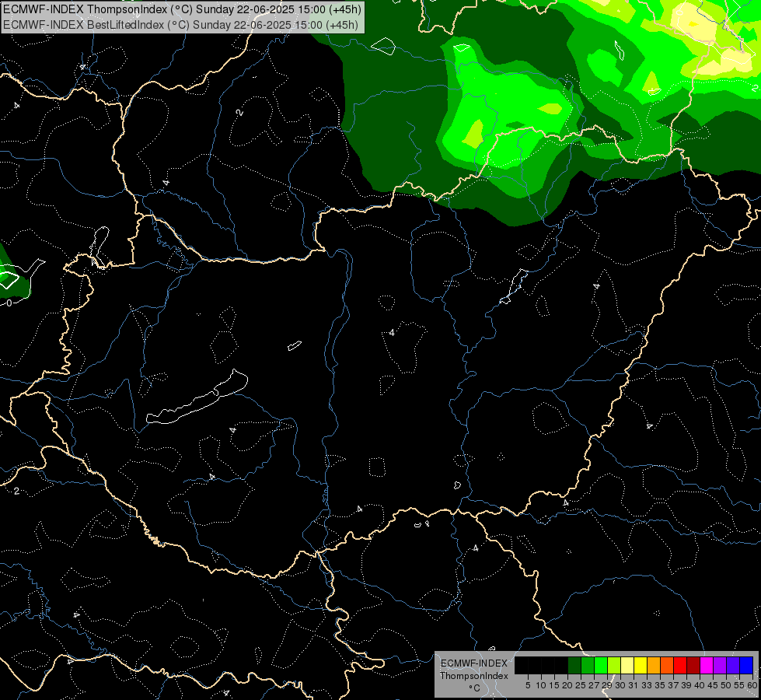Select the pure yellow 31–33 legend swatch
The width and height of the screenshot is (761, 700).
click(x=641, y=666)
